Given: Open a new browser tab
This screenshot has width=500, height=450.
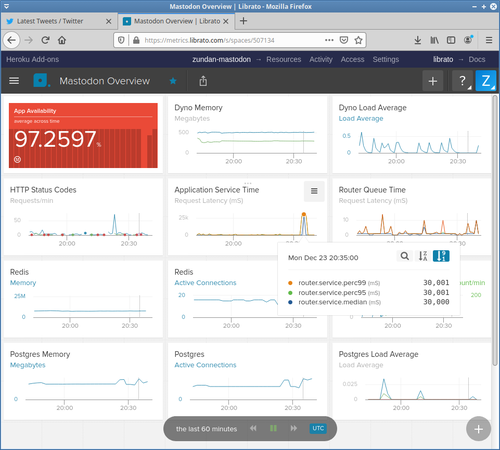Looking at the screenshot, I should [x=243, y=21].
